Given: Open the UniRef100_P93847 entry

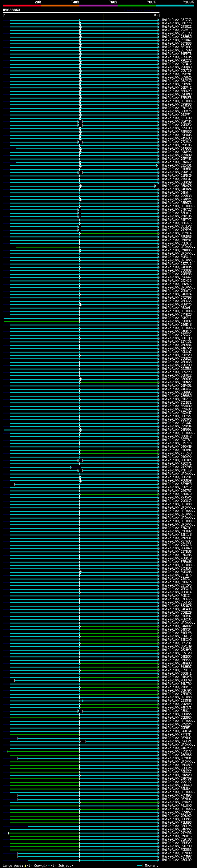Looking at the screenshot, I should [177, 40].
